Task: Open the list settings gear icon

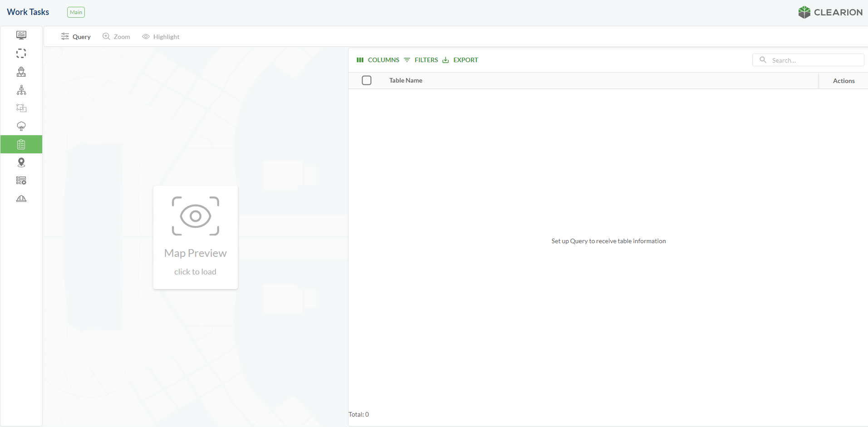Action: tap(21, 181)
